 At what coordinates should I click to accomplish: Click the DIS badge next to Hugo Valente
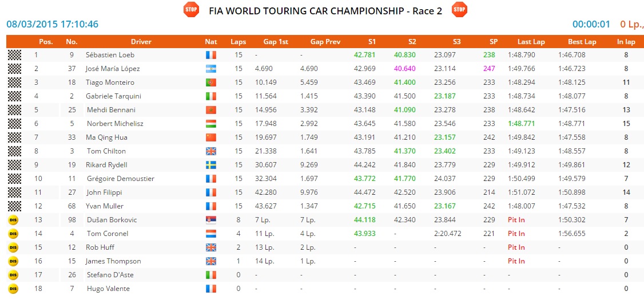click(14, 289)
